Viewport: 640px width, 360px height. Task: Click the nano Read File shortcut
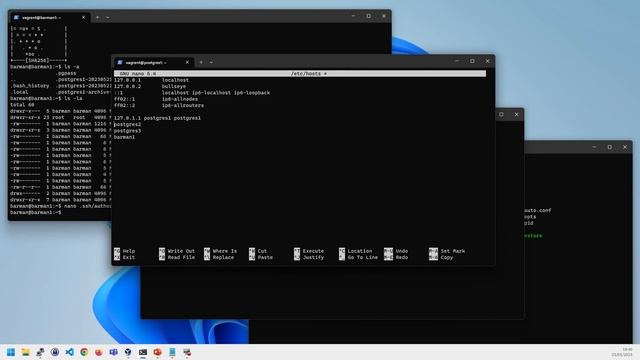181,258
